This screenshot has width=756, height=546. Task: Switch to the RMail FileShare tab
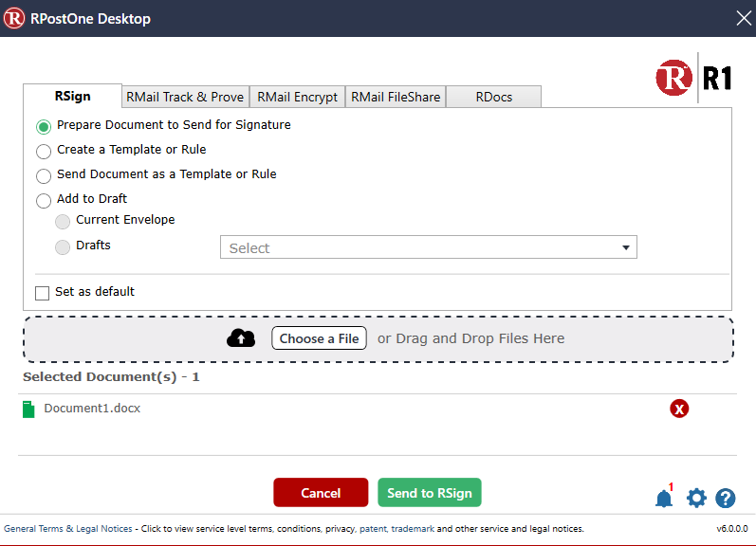pyautogui.click(x=396, y=97)
